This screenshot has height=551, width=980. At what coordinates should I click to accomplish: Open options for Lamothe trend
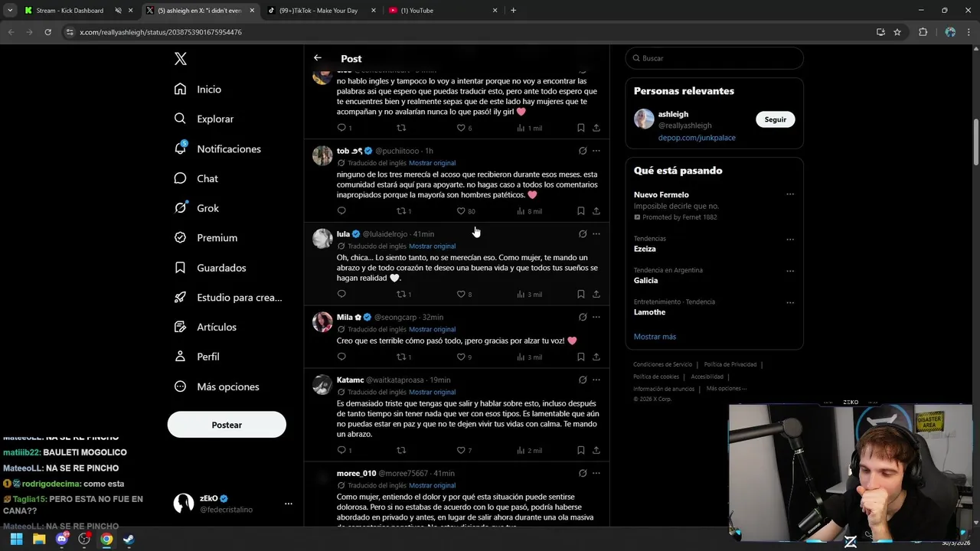pyautogui.click(x=790, y=302)
